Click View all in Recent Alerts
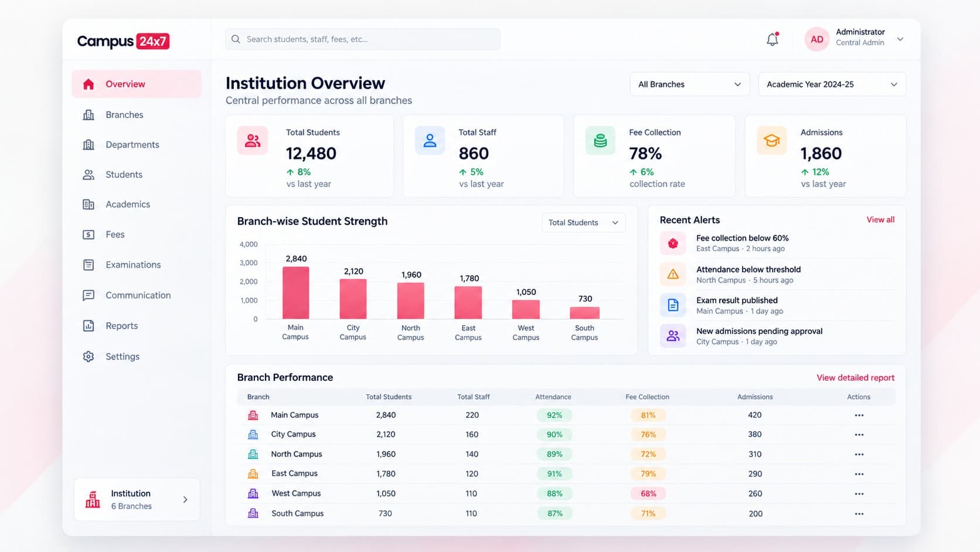Image resolution: width=980 pixels, height=552 pixels. click(880, 220)
